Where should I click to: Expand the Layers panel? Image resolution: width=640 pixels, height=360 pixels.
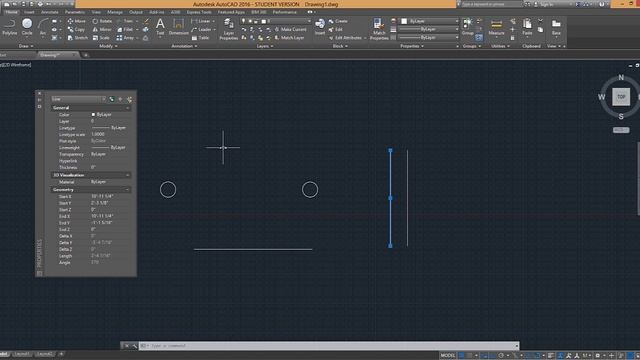(x=265, y=46)
